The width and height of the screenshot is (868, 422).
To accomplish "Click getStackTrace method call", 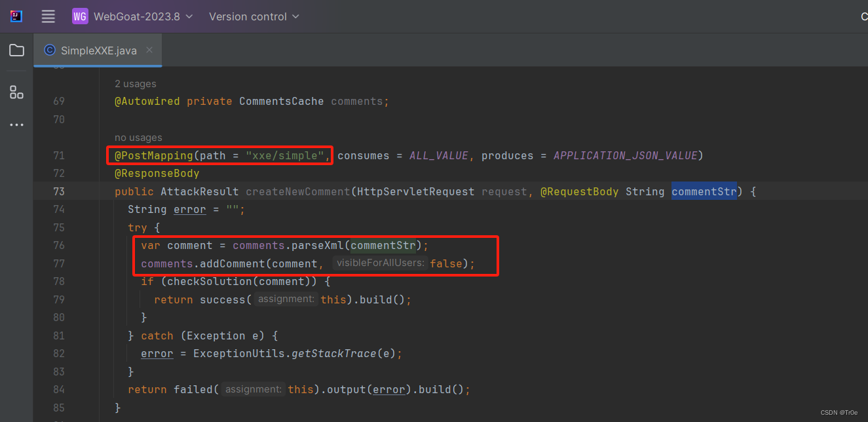I will 334,354.
